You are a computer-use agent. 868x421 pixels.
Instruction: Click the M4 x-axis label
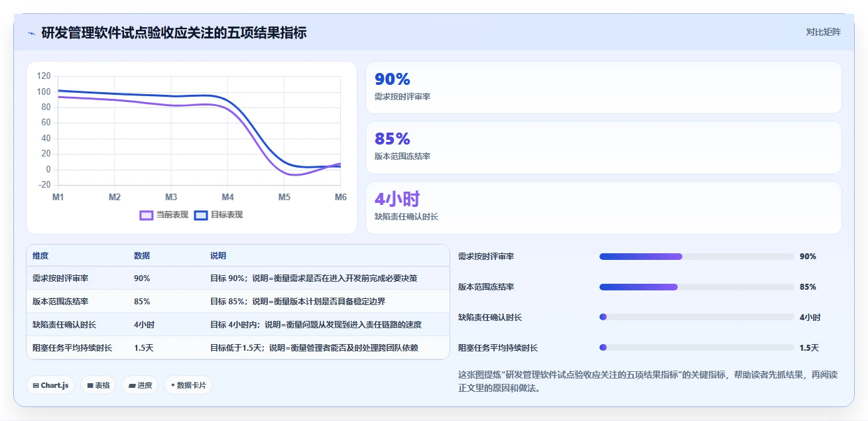point(227,198)
